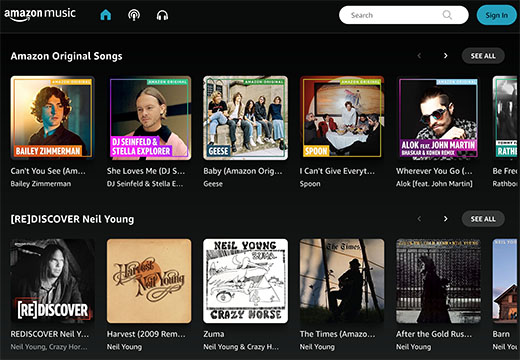The image size is (520, 360).
Task: Click the 'Can't You See' song title
Action: pos(48,171)
